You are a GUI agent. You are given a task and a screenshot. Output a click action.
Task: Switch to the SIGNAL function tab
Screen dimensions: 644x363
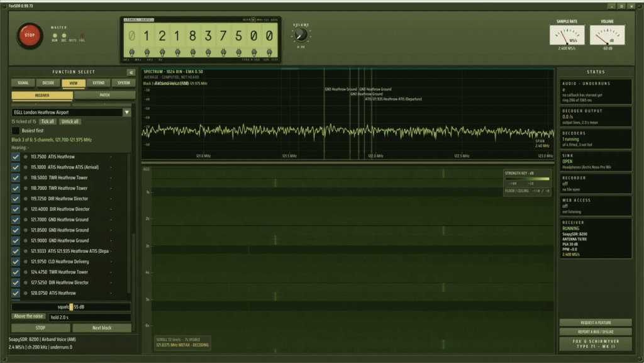(23, 83)
